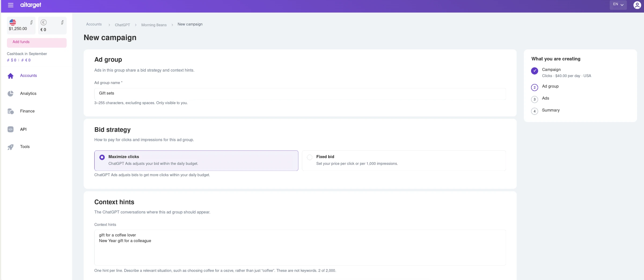
Task: Click the lightning icon on EUR card
Action: click(x=62, y=22)
